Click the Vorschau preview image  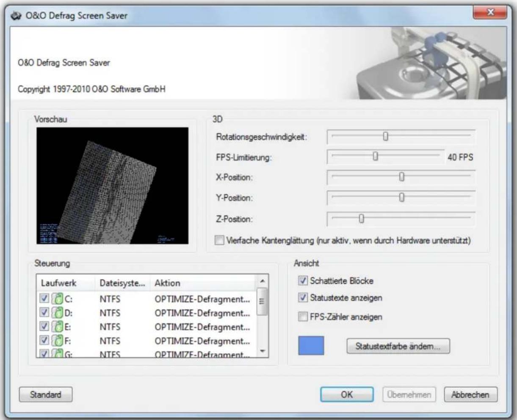pos(112,186)
